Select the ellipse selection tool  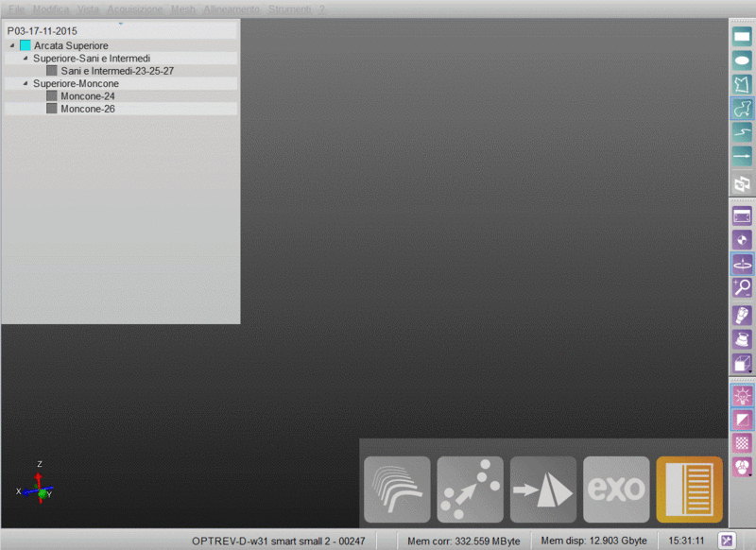tap(742, 60)
